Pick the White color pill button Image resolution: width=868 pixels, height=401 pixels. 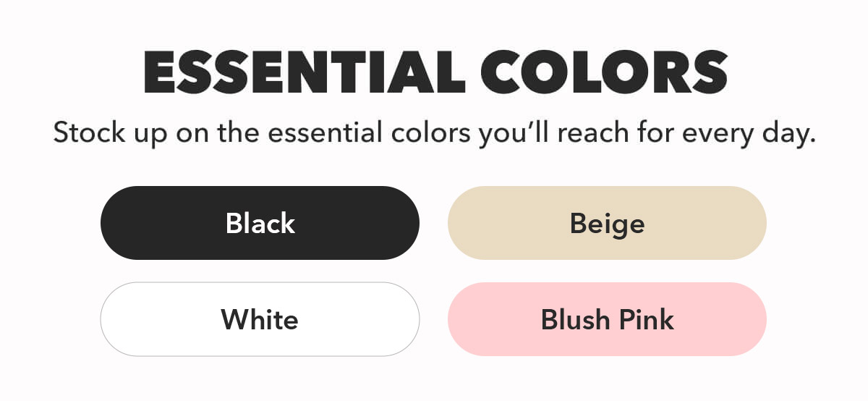click(x=260, y=319)
